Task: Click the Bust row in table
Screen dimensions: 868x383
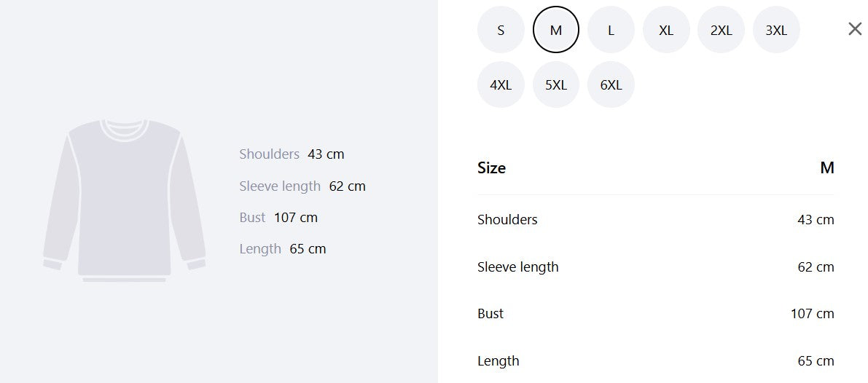Action: pos(655,314)
